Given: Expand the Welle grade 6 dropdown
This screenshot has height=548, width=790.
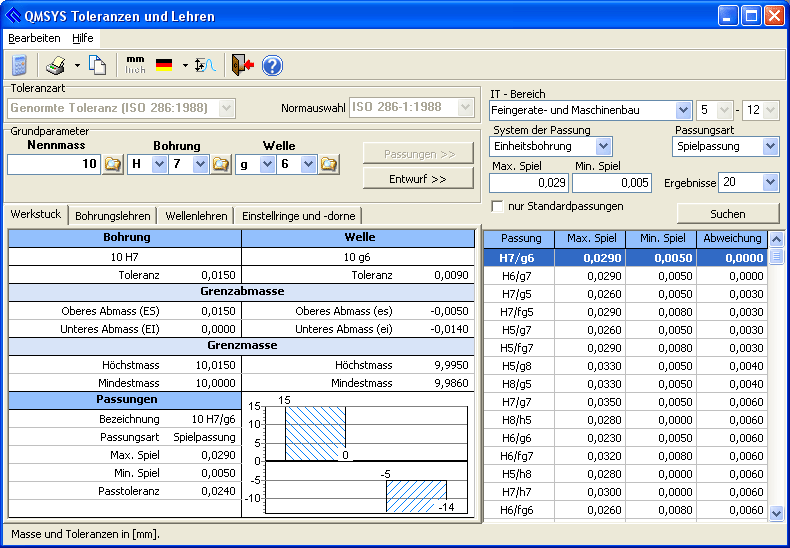Looking at the screenshot, I should point(308,164).
